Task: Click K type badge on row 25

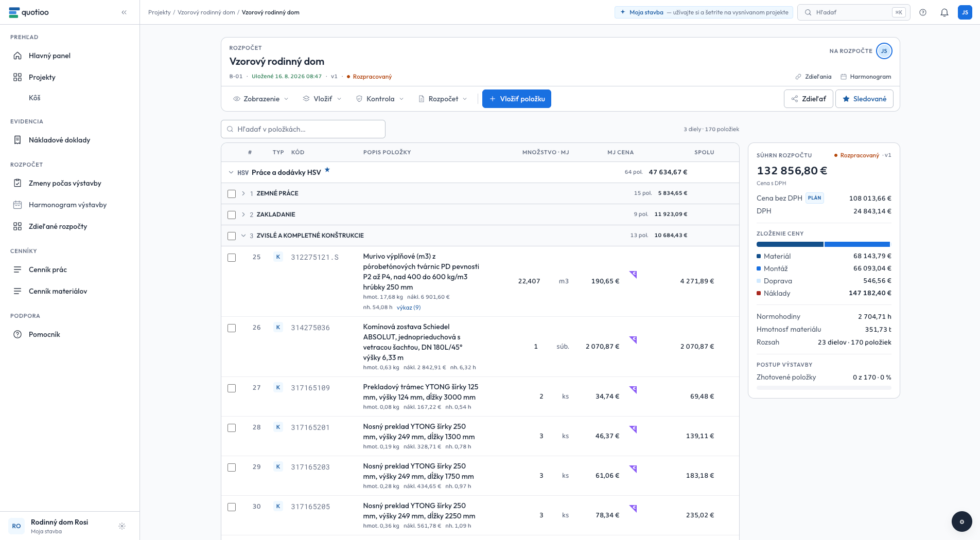Action: click(278, 257)
